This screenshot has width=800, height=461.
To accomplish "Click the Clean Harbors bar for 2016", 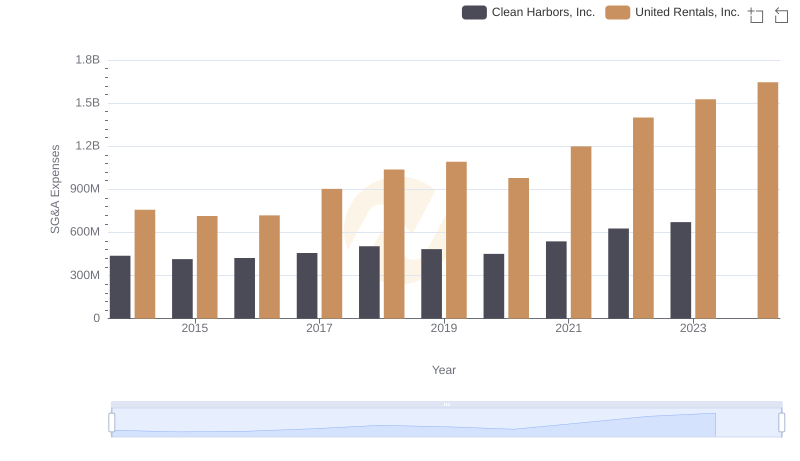I will [244, 289].
